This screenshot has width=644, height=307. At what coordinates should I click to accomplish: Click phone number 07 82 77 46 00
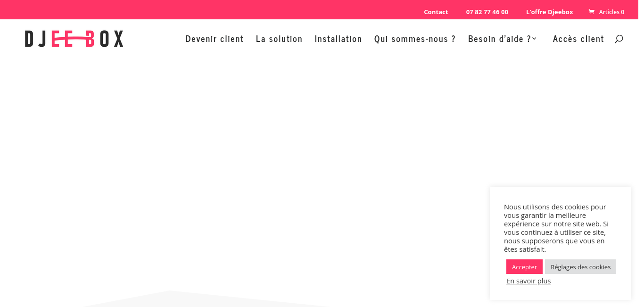[x=487, y=12]
